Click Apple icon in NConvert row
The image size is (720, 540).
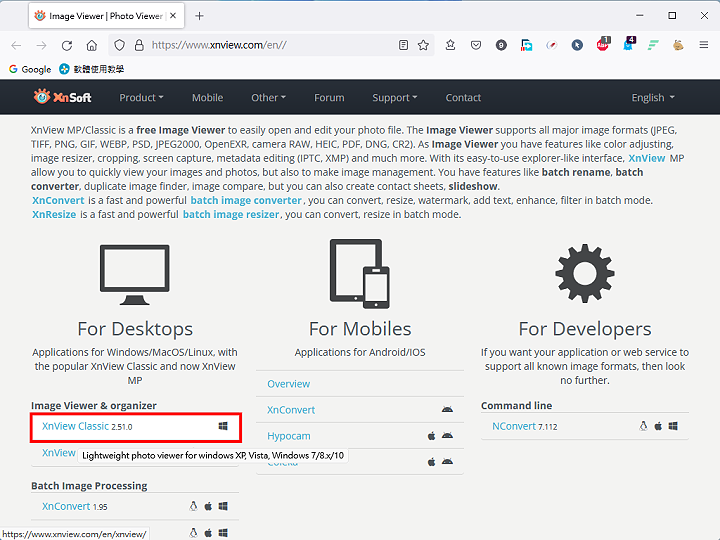(658, 426)
